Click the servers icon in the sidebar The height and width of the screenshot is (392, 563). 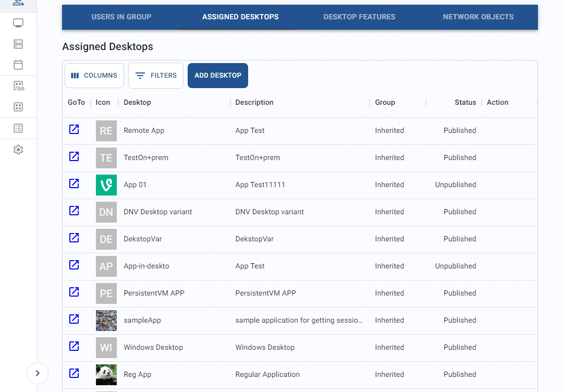click(18, 44)
